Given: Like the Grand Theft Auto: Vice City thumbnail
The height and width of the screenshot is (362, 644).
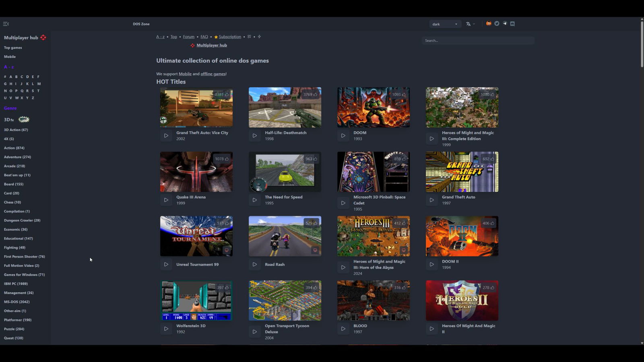Looking at the screenshot, I should [222, 95].
